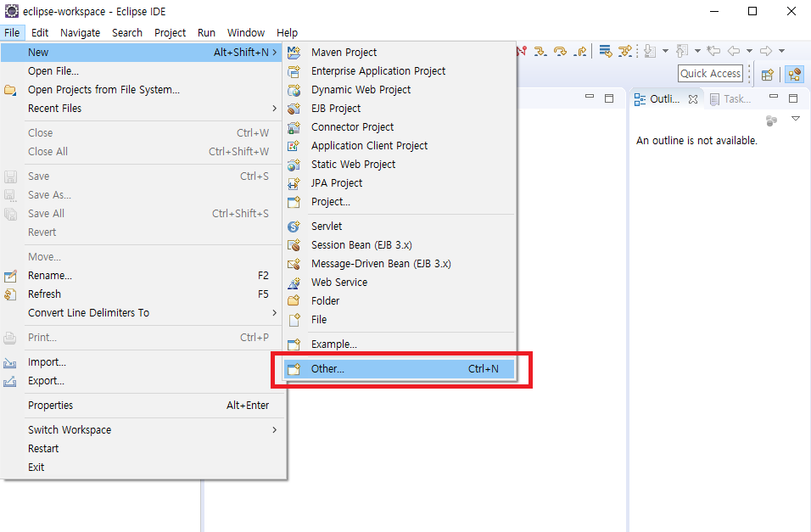Select Project... in New submenu

click(400, 201)
